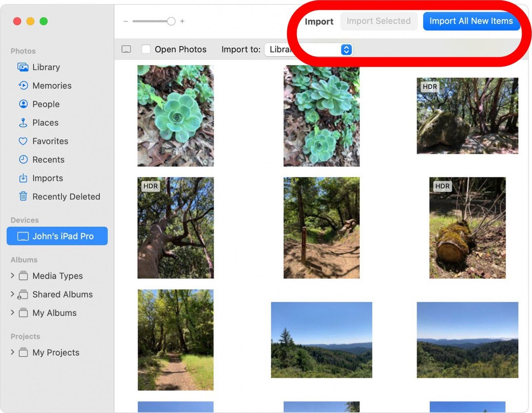This screenshot has height=413, width=532.
Task: Show Recents clock icon
Action: click(x=23, y=160)
